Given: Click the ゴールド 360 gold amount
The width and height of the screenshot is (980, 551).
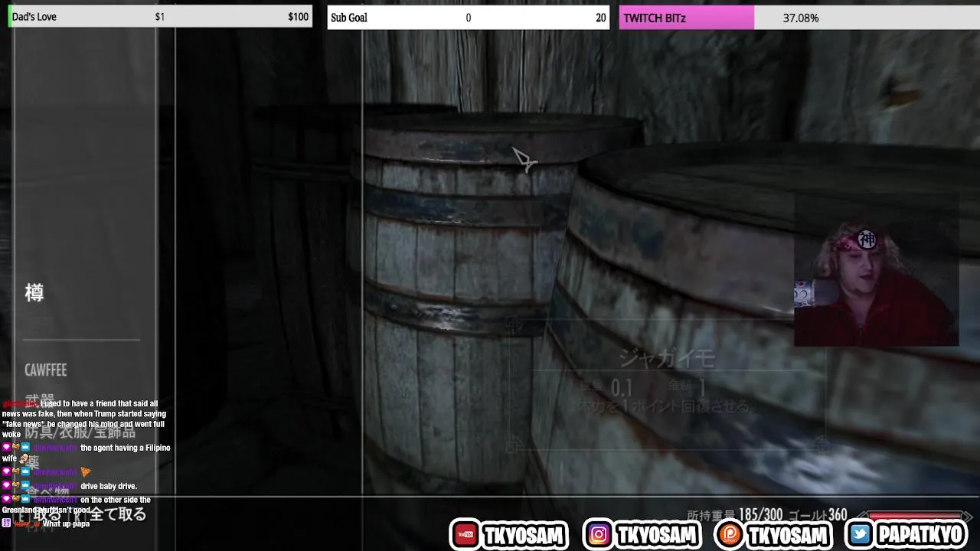Looking at the screenshot, I should click(x=817, y=516).
